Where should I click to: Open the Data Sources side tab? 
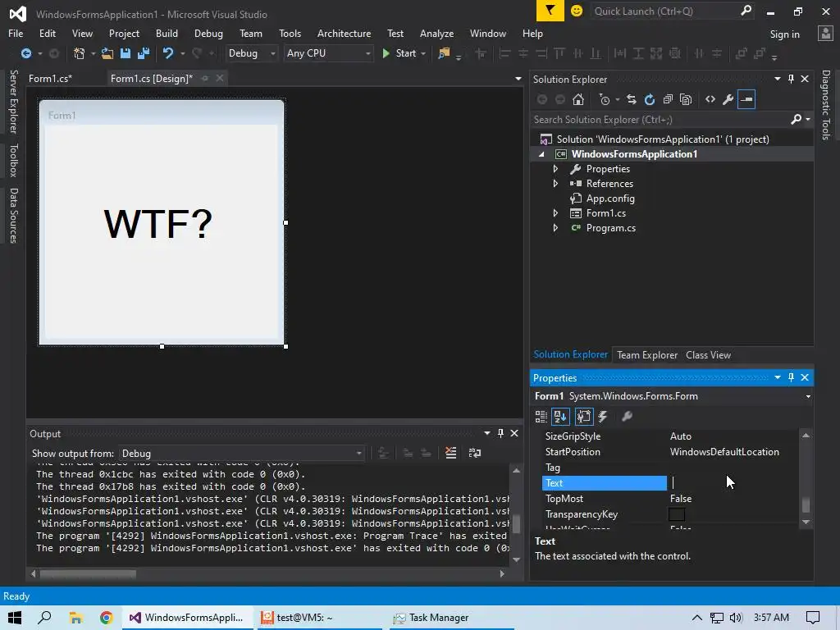(x=14, y=216)
